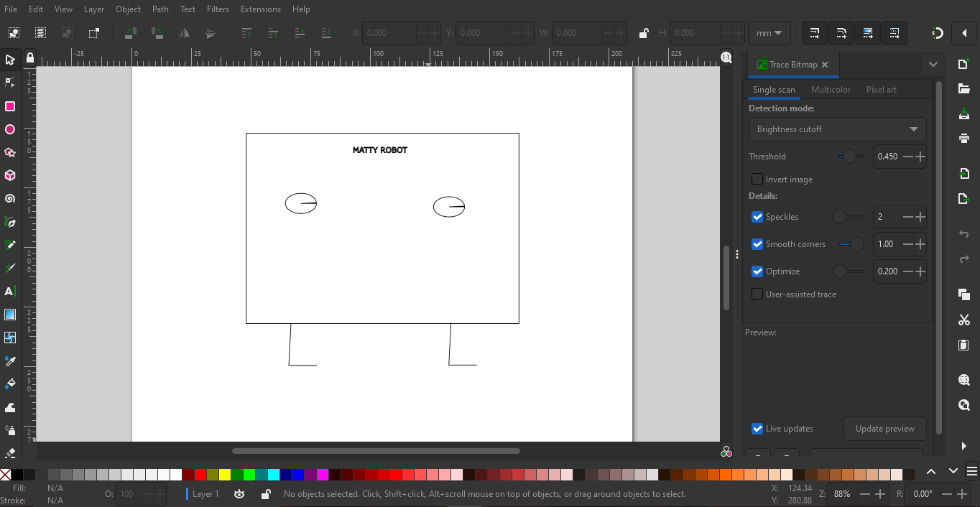
Task: Select the Selector arrow tool
Action: (x=10, y=60)
